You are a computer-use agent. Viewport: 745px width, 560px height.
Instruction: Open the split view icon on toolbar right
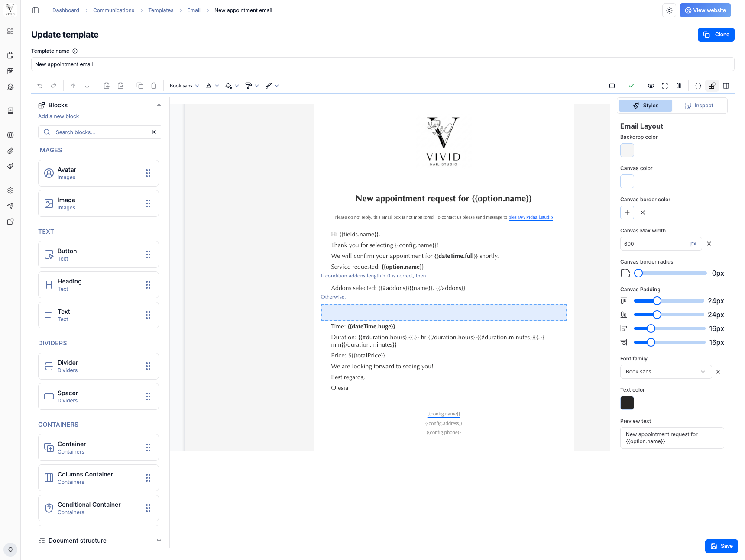pos(726,86)
